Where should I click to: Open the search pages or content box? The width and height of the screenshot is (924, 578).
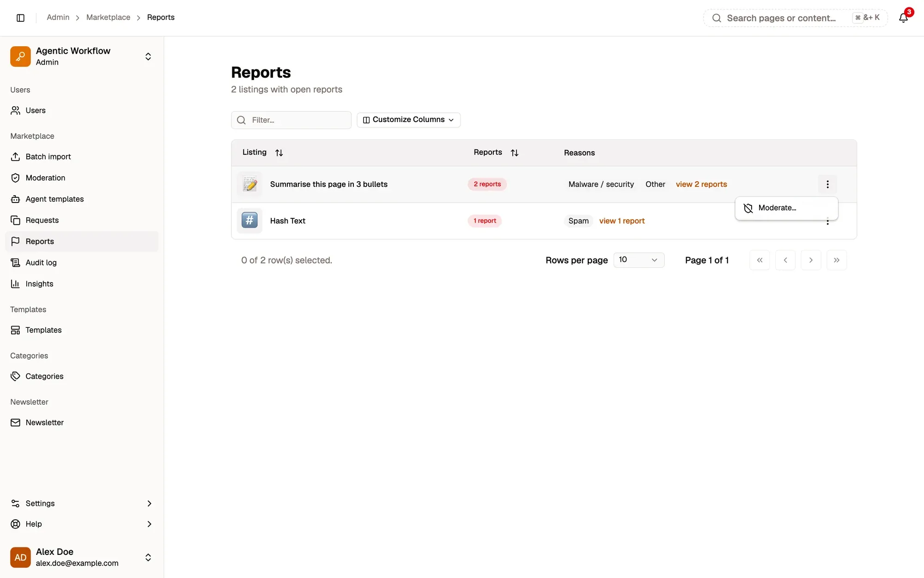click(795, 18)
